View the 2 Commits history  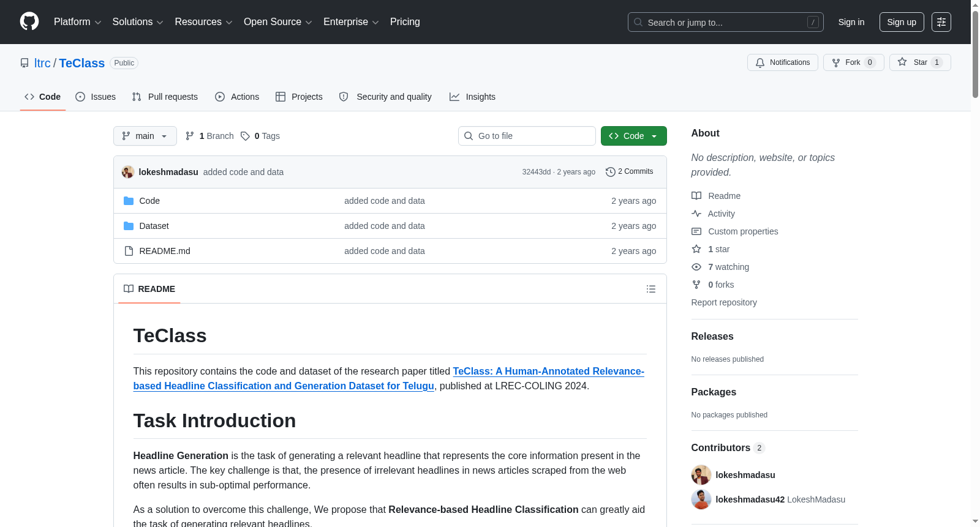(x=630, y=171)
